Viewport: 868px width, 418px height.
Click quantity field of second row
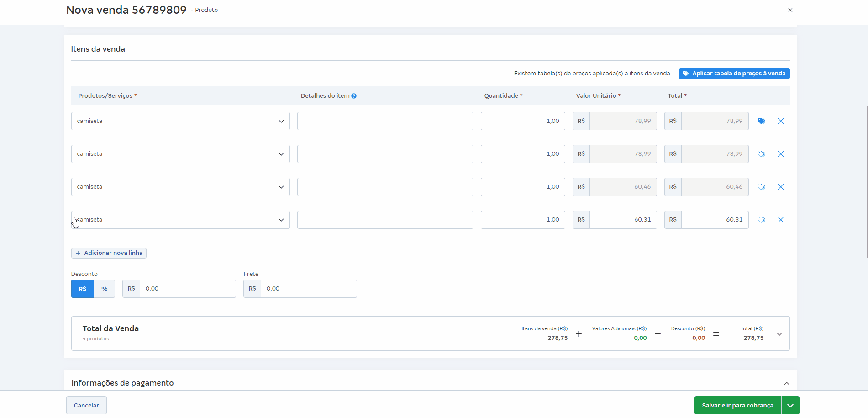click(523, 154)
